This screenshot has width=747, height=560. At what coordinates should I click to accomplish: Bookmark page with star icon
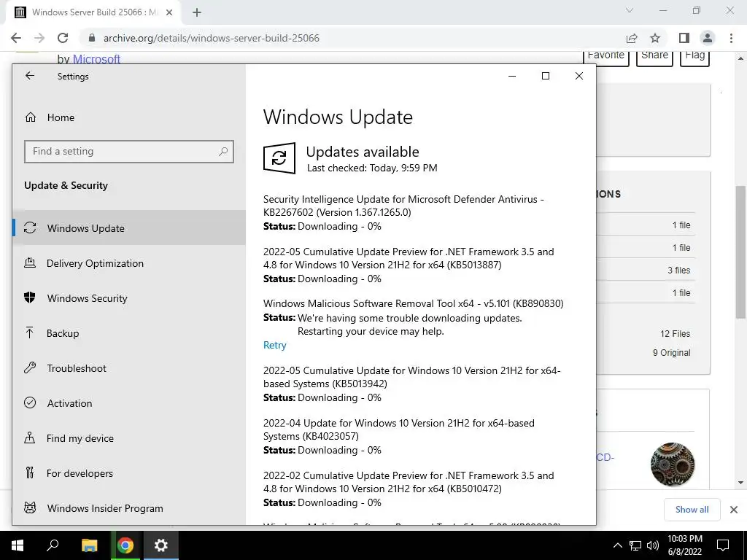(x=655, y=38)
